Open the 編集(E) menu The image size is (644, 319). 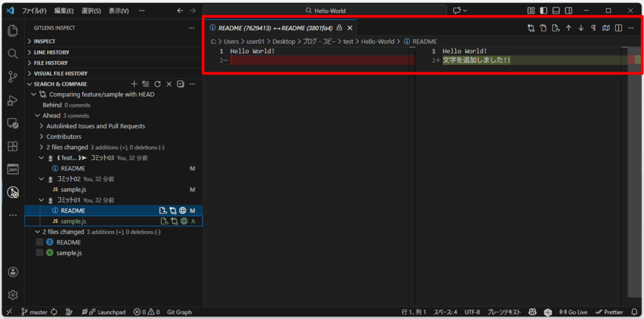pyautogui.click(x=64, y=11)
